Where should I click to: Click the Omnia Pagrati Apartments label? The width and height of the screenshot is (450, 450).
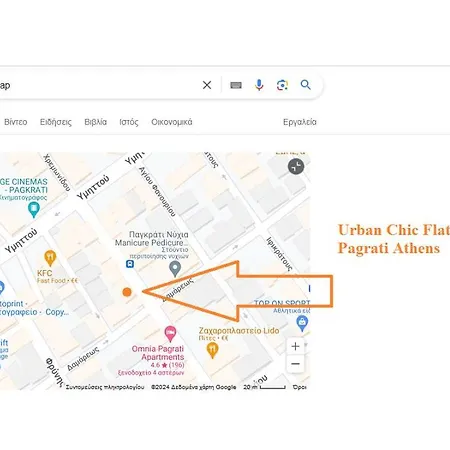tap(158, 353)
